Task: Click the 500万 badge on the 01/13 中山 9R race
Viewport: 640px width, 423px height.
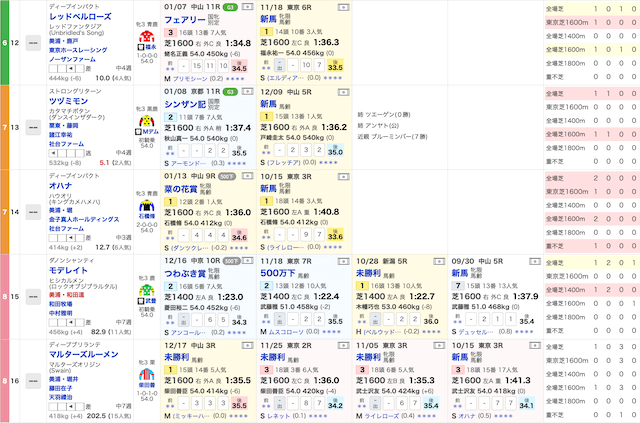Action: pyautogui.click(x=227, y=174)
